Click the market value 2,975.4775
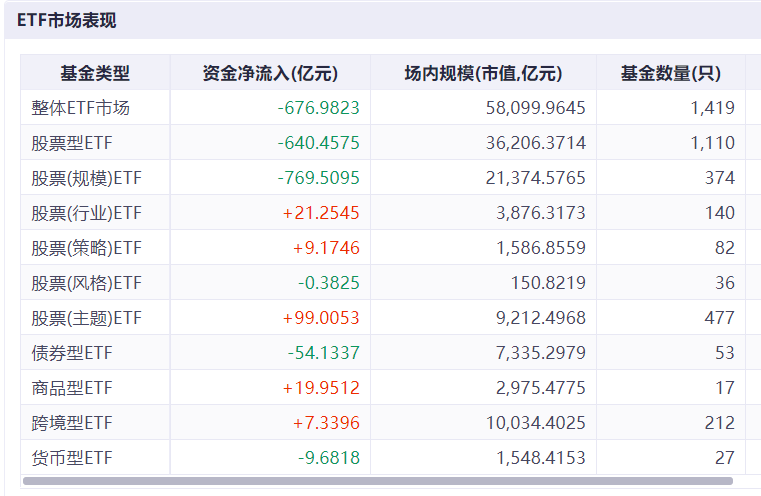Viewport: 761px width, 496px height. click(x=541, y=388)
